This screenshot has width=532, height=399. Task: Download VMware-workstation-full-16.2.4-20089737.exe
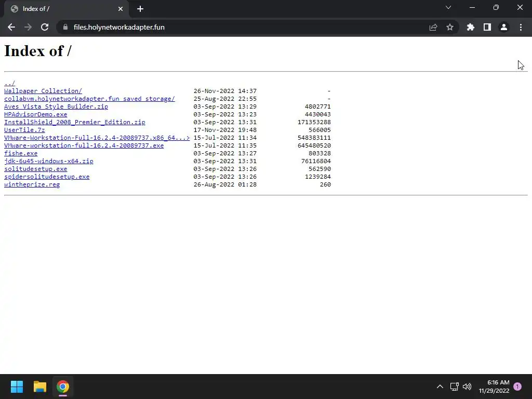point(84,145)
